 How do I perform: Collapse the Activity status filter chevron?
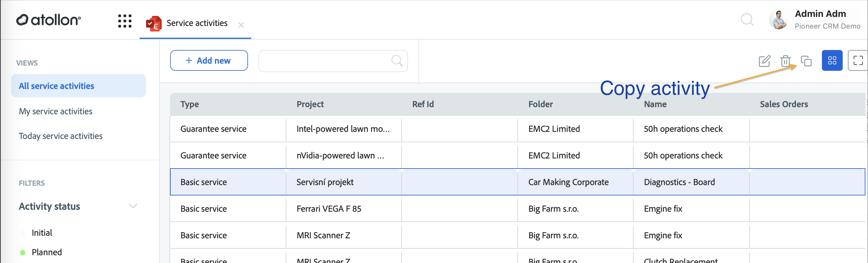click(133, 206)
